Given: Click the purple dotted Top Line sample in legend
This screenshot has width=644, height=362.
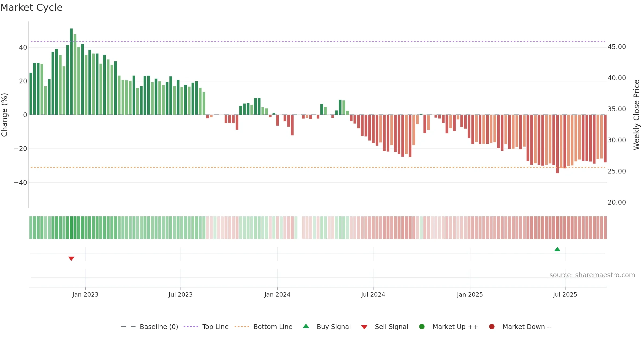Looking at the screenshot, I should pos(191,327).
